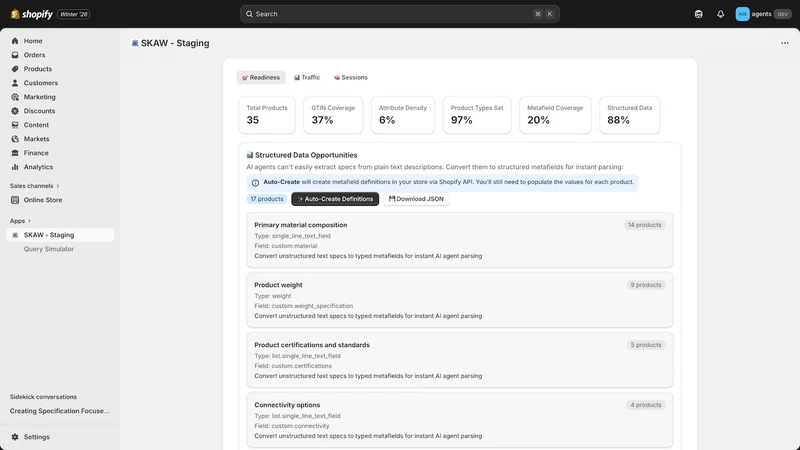Open the page more-actions ellipsis menu
The height and width of the screenshot is (450, 800).
(785, 43)
